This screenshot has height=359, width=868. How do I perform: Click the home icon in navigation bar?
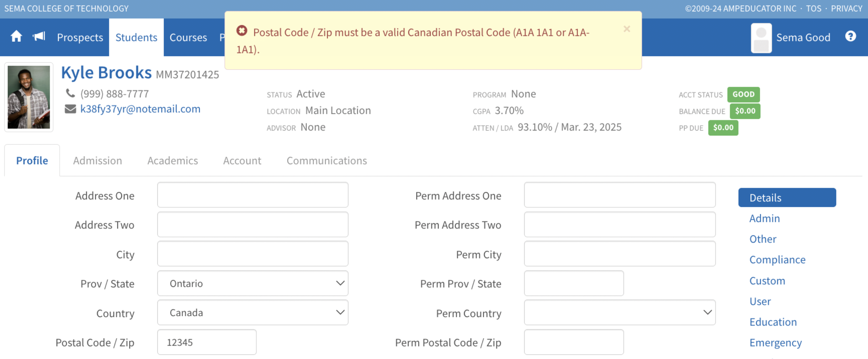[x=16, y=37]
